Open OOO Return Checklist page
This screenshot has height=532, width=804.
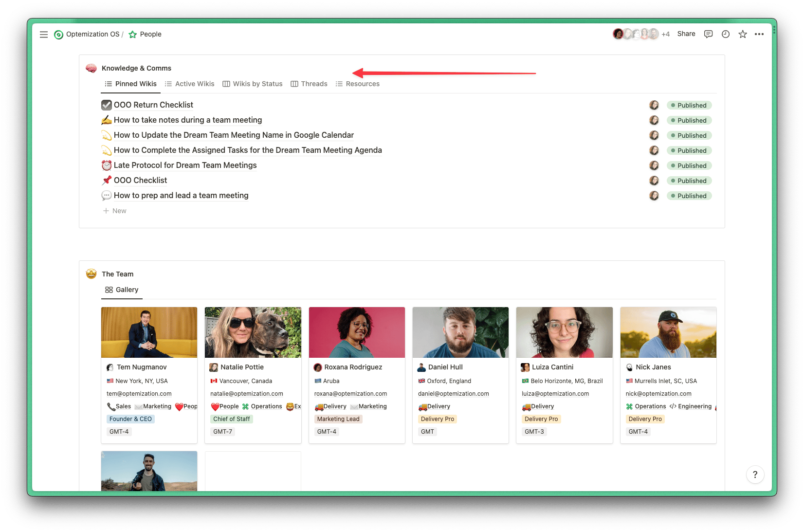point(153,105)
